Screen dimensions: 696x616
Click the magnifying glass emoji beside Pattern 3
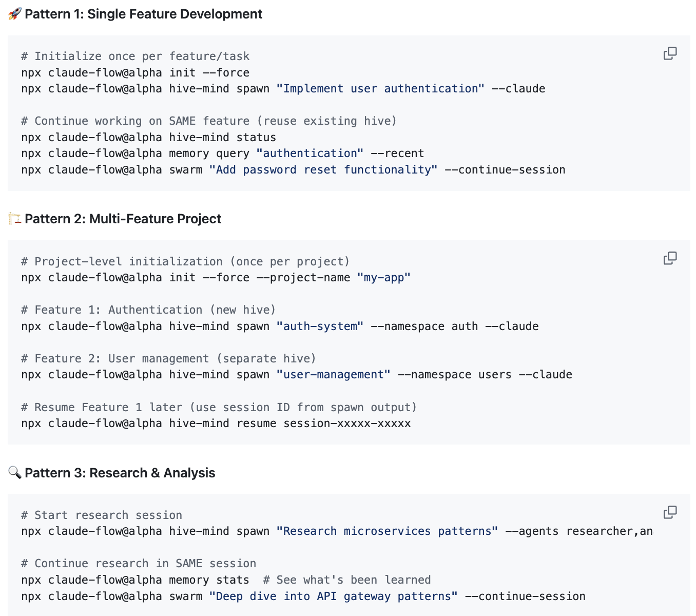pos(15,472)
